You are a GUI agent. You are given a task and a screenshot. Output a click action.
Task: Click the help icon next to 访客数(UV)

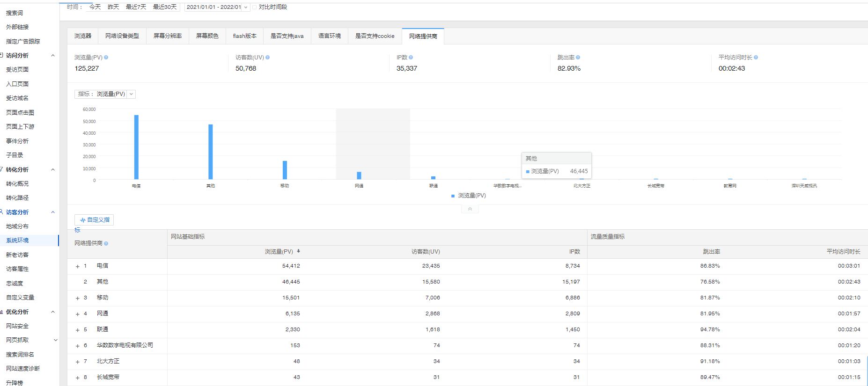(x=268, y=58)
